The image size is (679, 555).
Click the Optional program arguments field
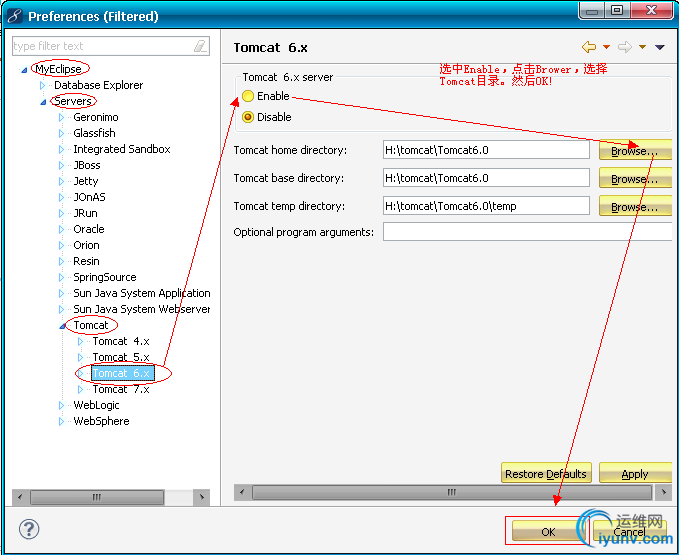coord(527,232)
